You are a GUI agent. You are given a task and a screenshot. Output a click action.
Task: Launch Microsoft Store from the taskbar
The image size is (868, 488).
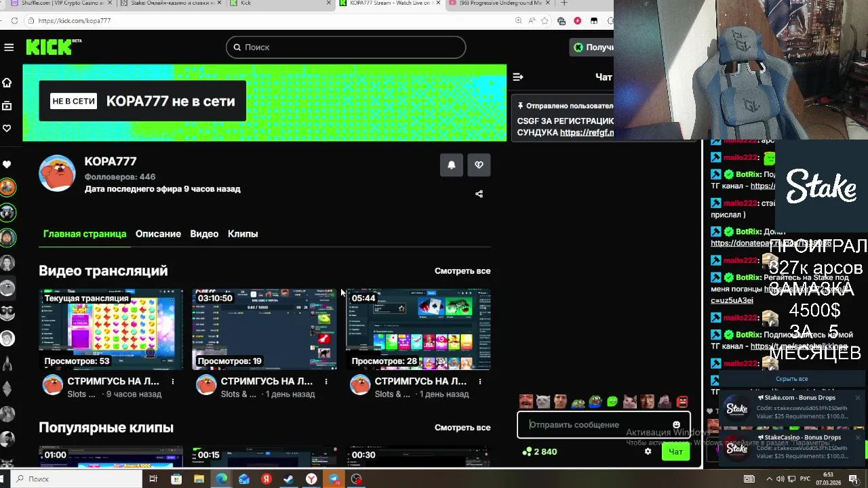coord(176,479)
